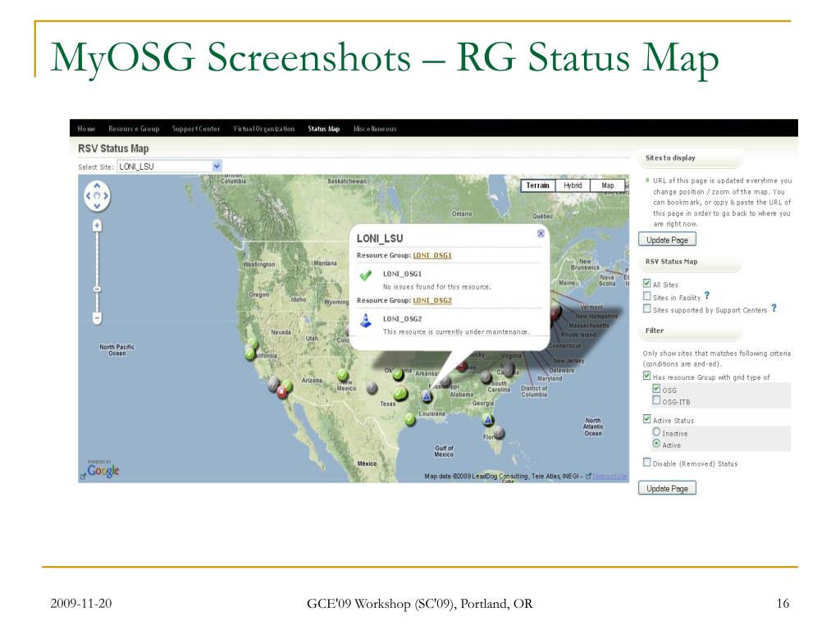This screenshot has width=840, height=630.
Task: Click the map zoom slider handle
Action: click(97, 290)
